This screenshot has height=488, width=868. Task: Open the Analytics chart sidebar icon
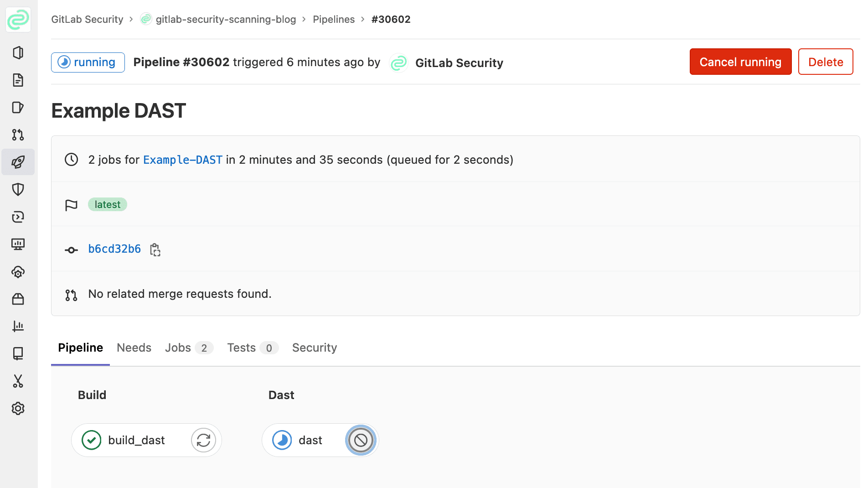(18, 326)
